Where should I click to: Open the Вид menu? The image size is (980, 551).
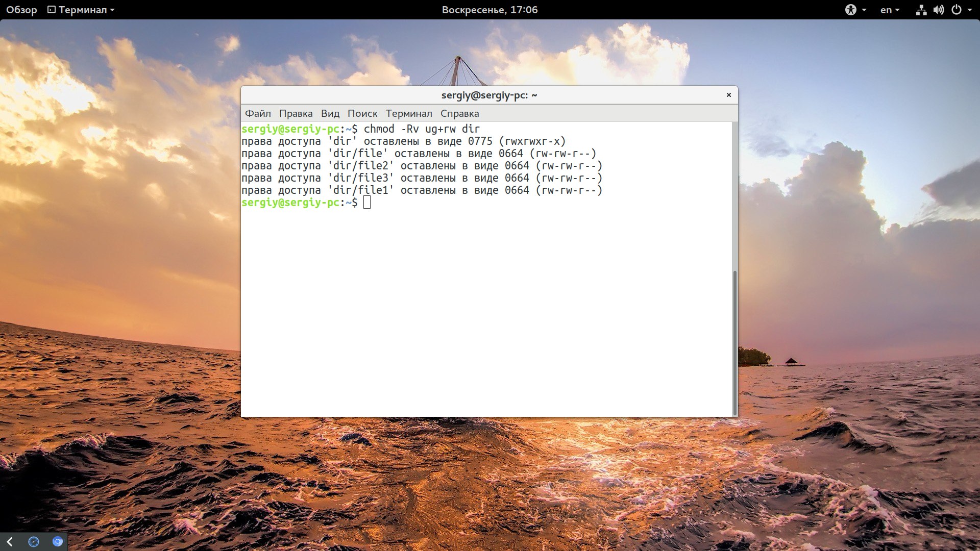[330, 113]
